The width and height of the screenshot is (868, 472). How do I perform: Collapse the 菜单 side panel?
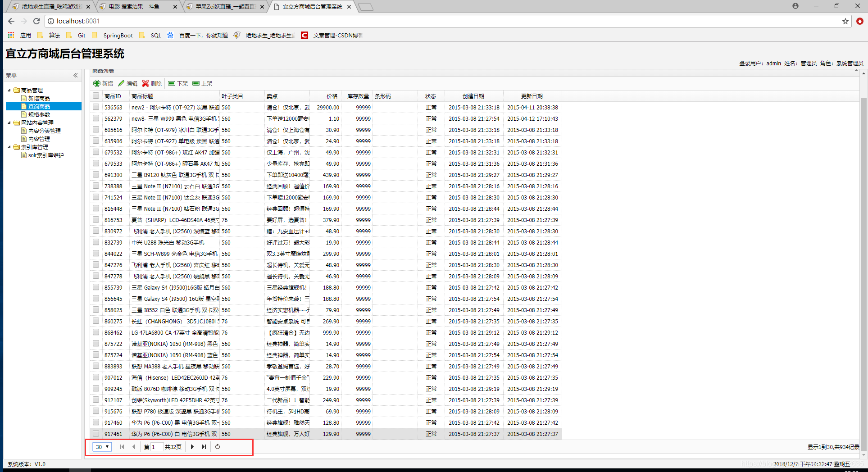coord(75,75)
